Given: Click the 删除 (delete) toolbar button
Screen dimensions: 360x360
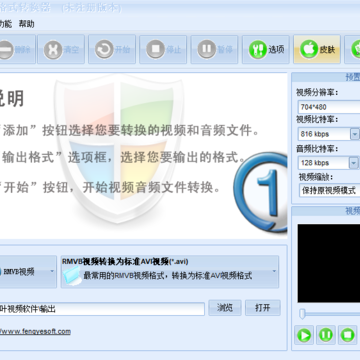Looking at the screenshot, I should tap(17, 49).
